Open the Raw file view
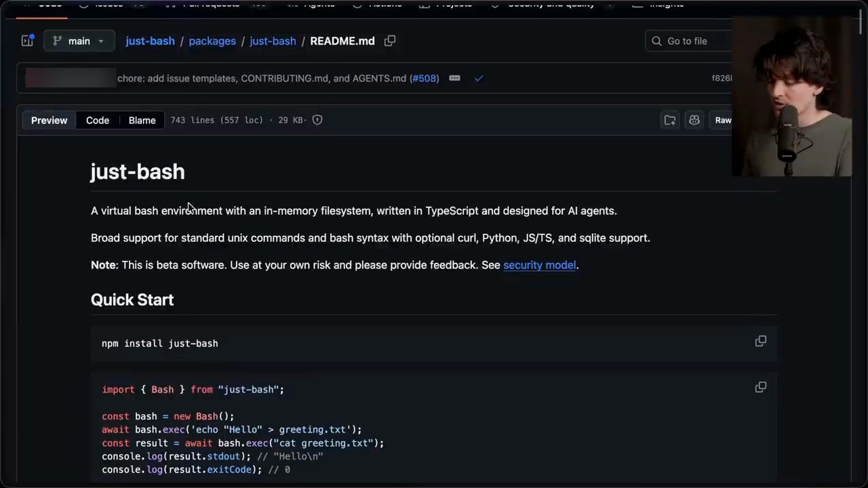The width and height of the screenshot is (868, 488). 722,120
